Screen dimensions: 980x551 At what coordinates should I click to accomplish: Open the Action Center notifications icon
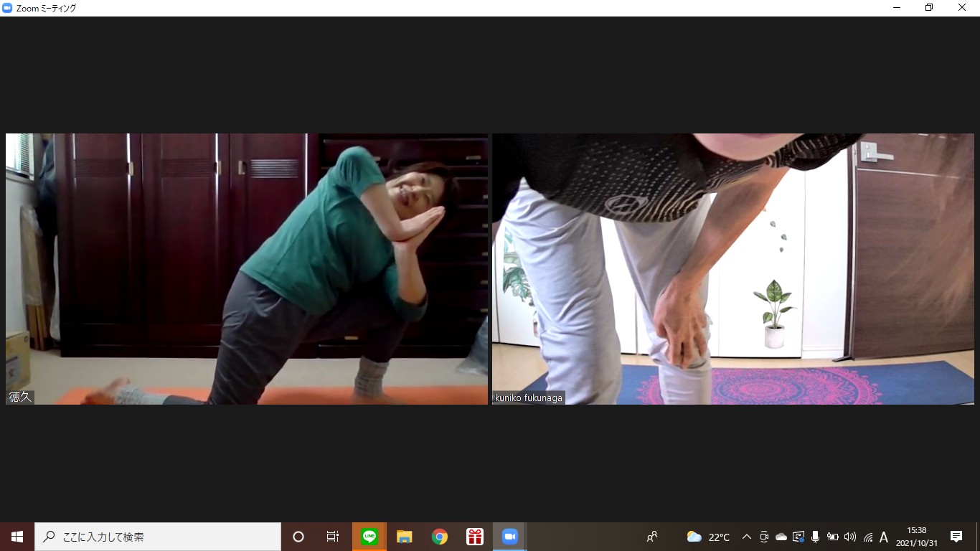956,537
